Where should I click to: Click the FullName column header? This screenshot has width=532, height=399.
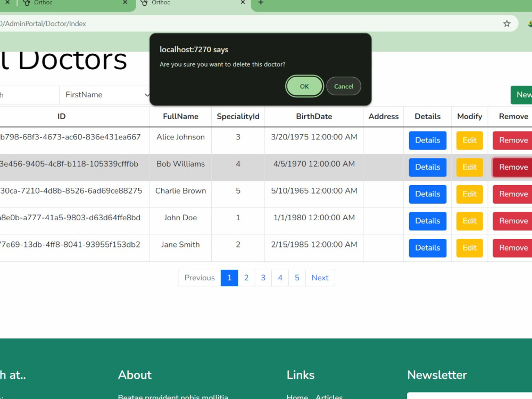pos(180,117)
